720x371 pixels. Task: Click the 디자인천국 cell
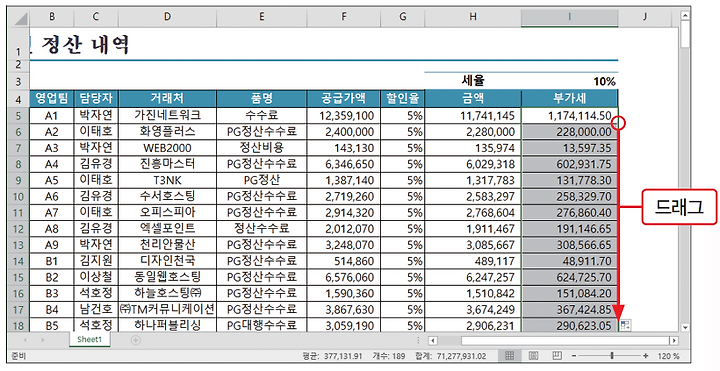[x=168, y=261]
